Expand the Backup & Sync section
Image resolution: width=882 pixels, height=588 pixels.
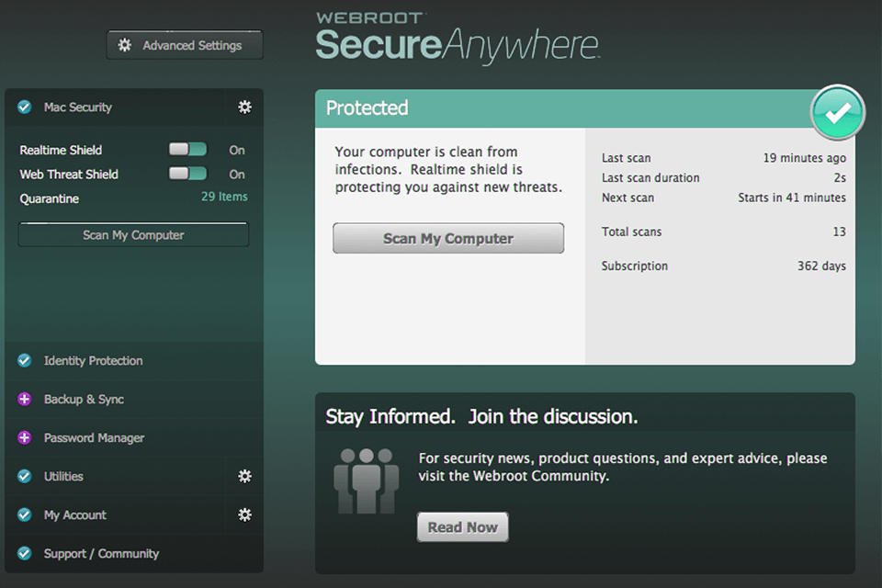click(84, 400)
